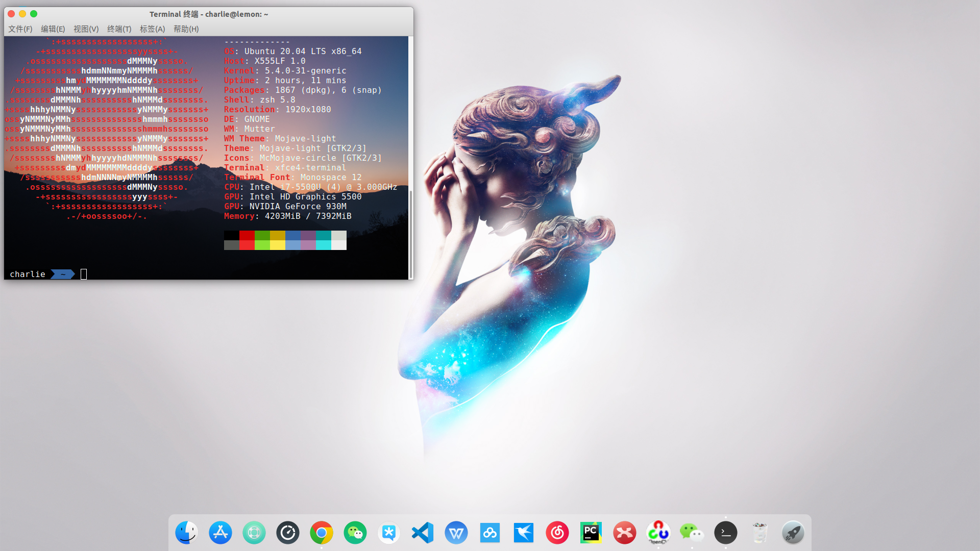Launch Baidu Netdisk
Viewport: 980px width, 551px height.
pyautogui.click(x=489, y=533)
